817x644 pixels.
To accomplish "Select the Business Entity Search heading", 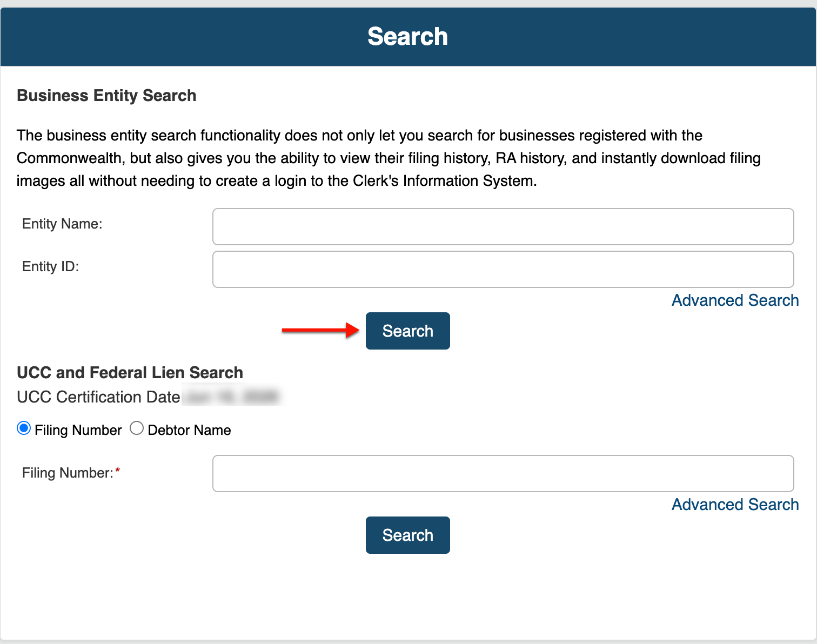I will [106, 96].
